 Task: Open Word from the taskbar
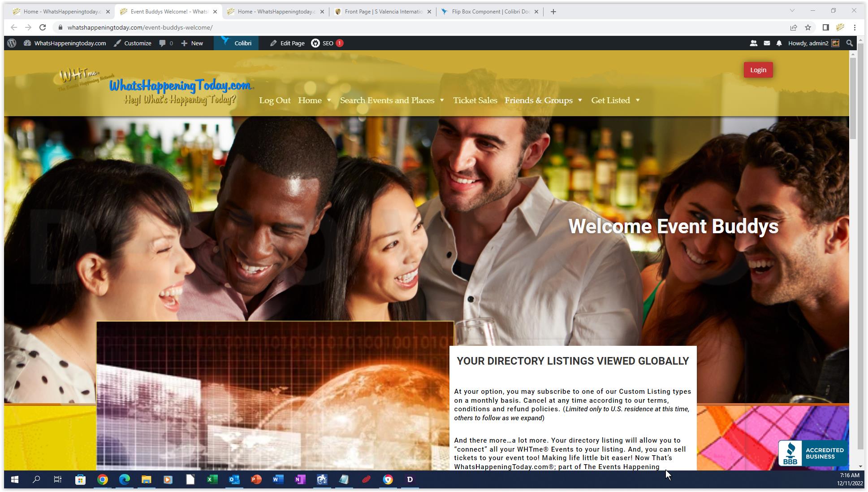tap(278, 479)
